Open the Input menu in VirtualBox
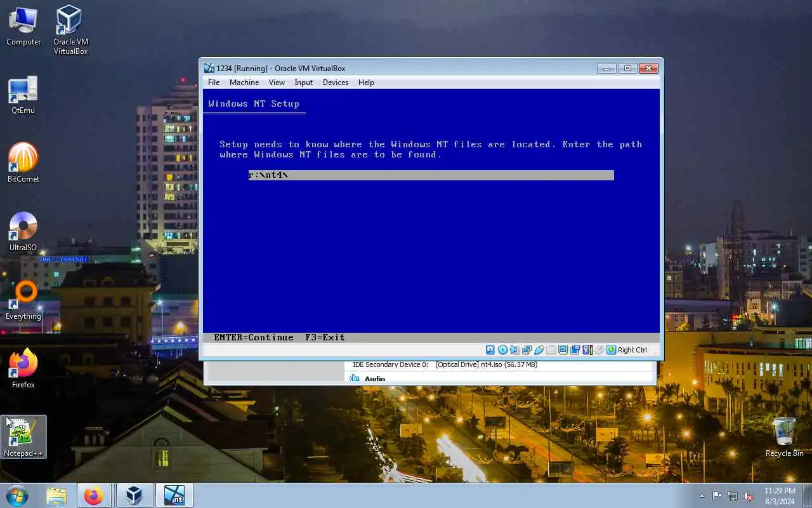 pyautogui.click(x=303, y=83)
